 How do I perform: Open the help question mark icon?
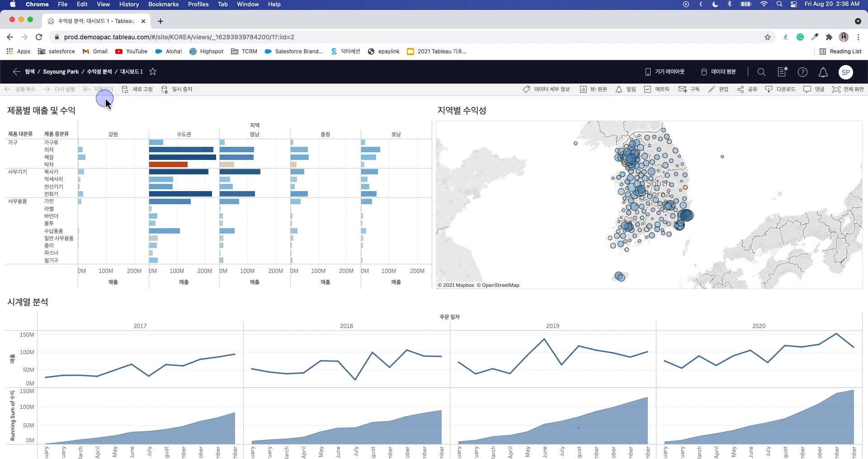pos(802,72)
